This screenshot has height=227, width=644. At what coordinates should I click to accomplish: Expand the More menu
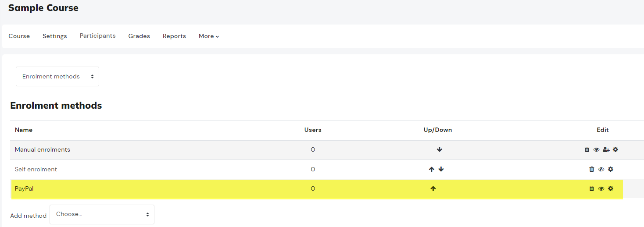point(209,36)
